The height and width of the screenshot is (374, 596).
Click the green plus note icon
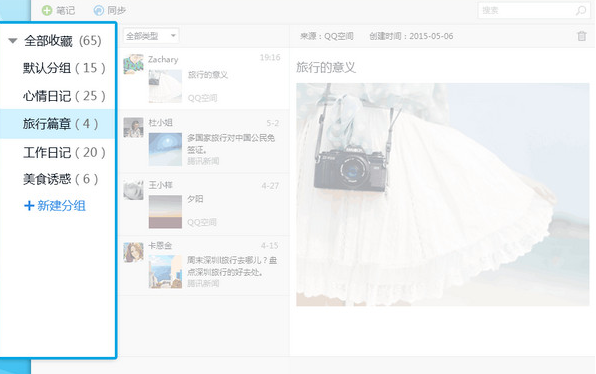[47, 11]
